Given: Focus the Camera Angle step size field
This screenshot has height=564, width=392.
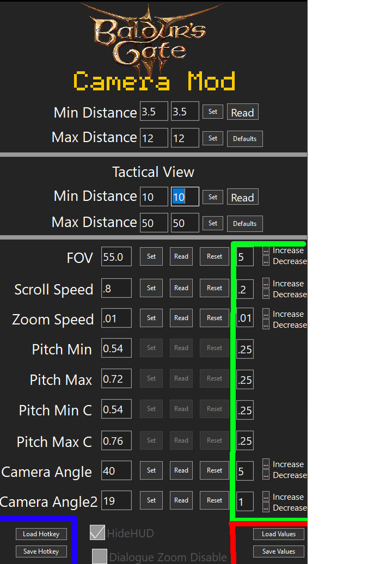Looking at the screenshot, I should point(245,471).
